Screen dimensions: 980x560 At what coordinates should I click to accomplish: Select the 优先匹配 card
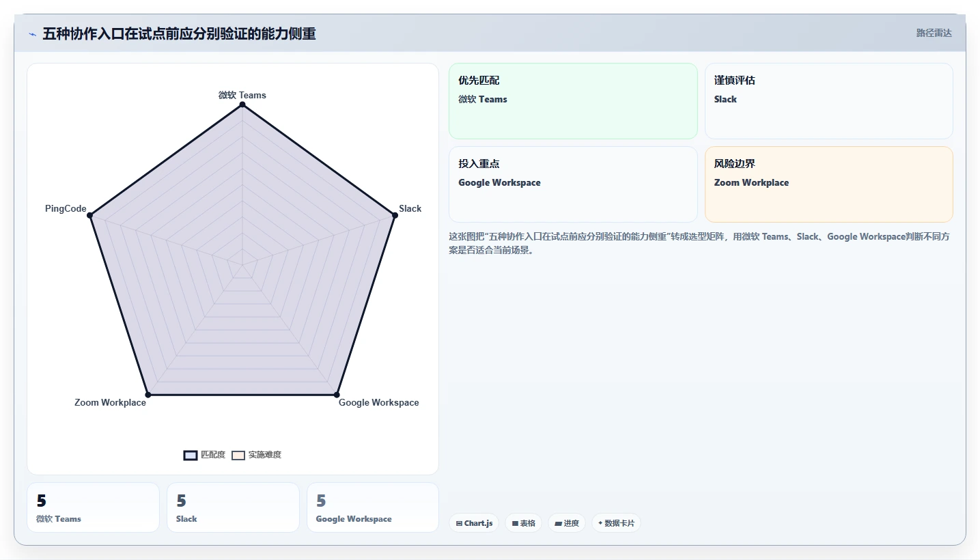(573, 101)
